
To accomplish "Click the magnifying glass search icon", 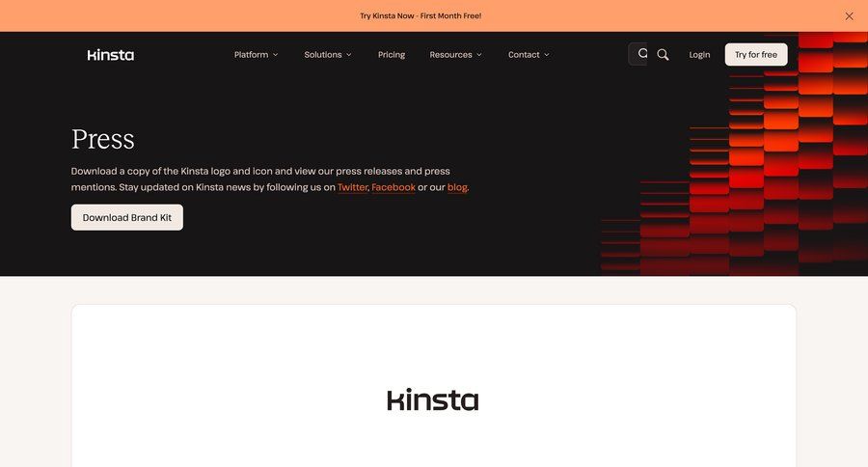I will coord(663,55).
